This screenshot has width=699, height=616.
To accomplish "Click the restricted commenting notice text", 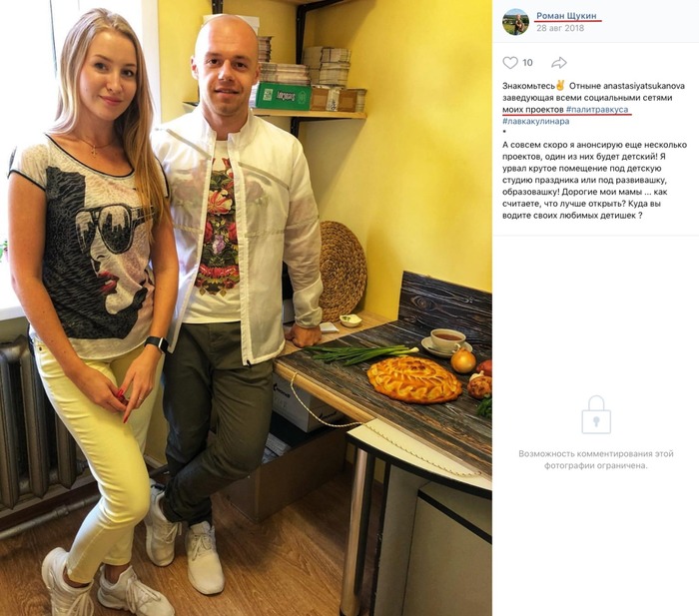I will 596,459.
